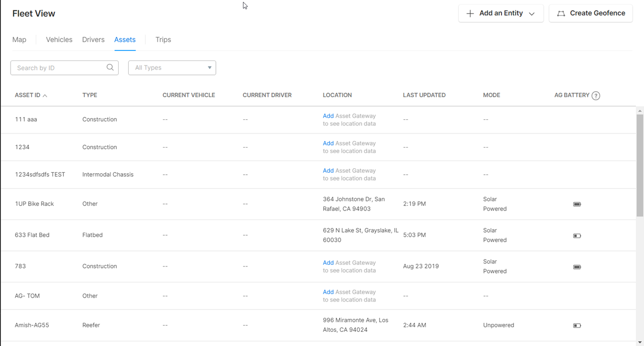Click last updated date Aug 23 2019
644x346 pixels.
tap(421, 266)
